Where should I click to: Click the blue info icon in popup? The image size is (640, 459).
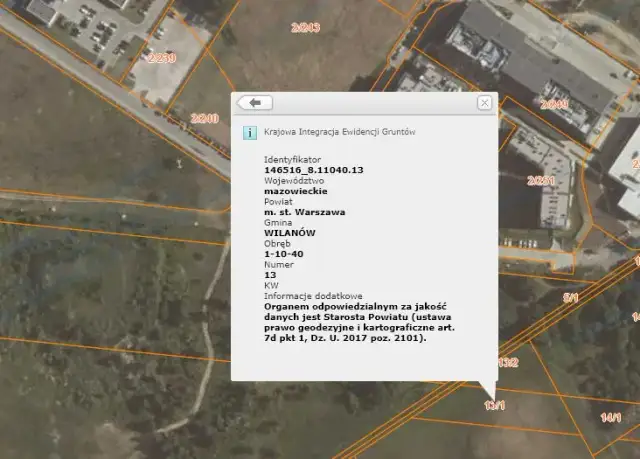pos(250,132)
